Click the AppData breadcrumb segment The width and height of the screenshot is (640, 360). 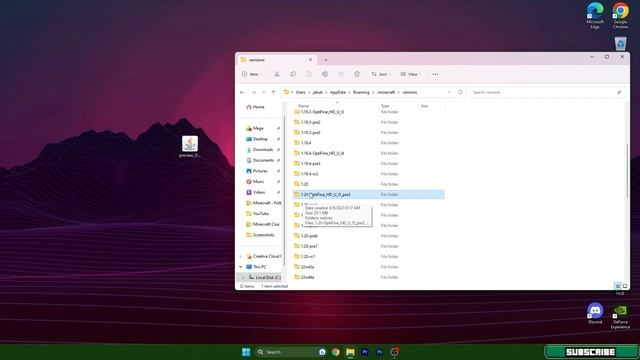coord(338,92)
